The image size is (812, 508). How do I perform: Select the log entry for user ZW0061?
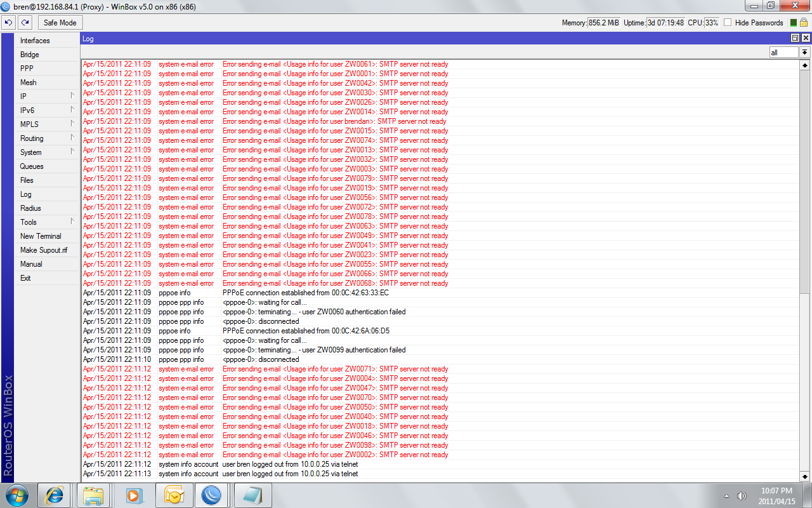[440, 64]
